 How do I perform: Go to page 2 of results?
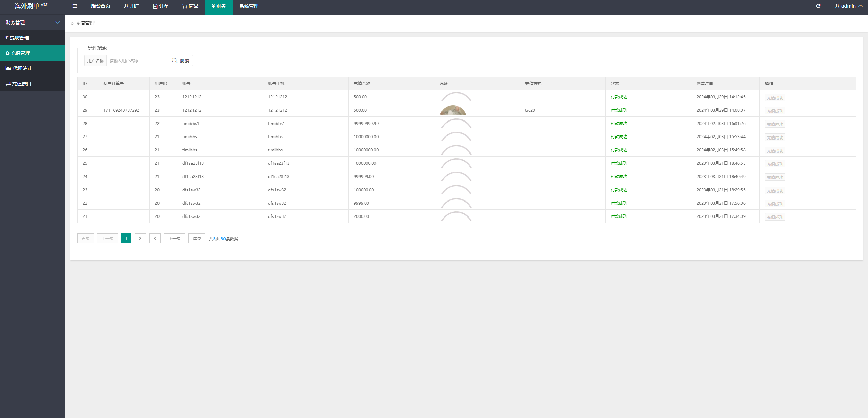click(140, 238)
